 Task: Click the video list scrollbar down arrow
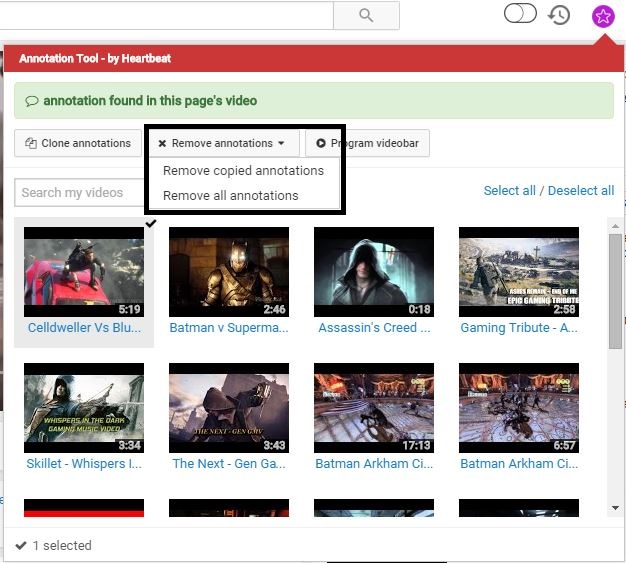615,508
